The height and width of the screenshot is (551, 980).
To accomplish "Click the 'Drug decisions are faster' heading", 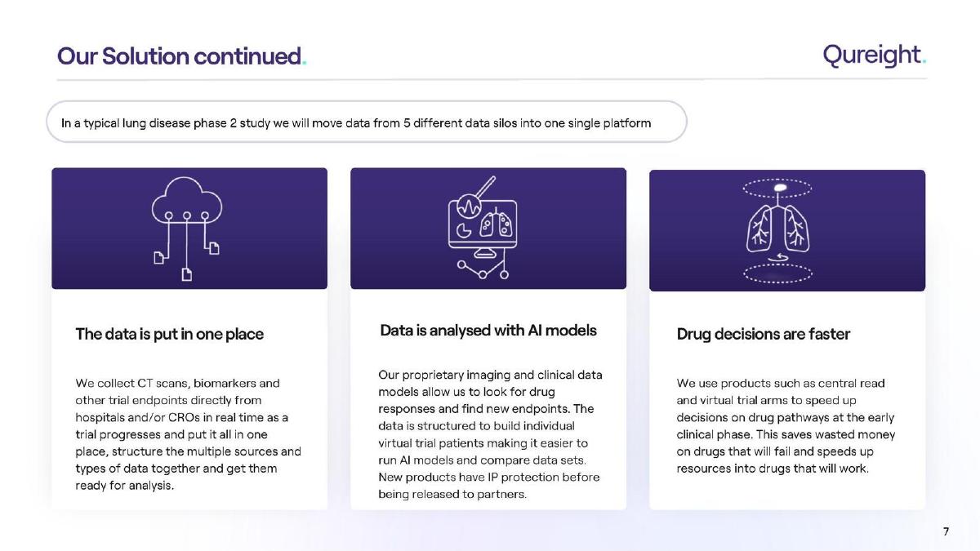I will coord(764,334).
